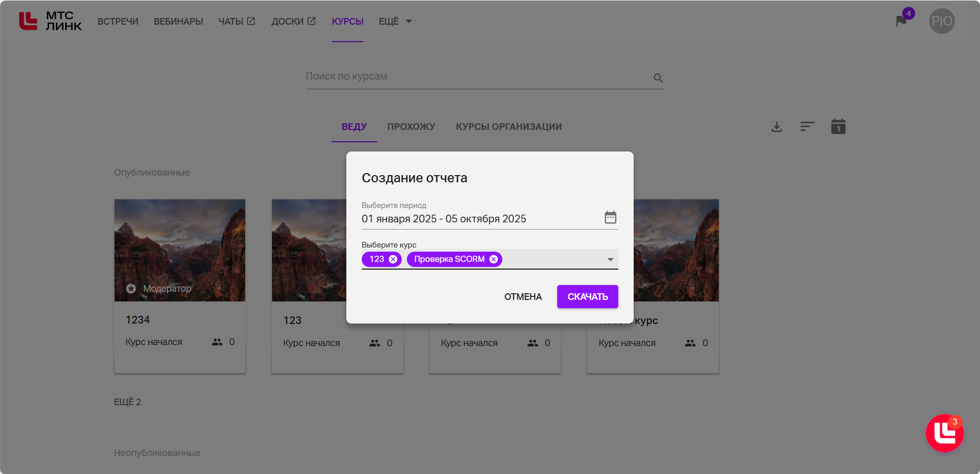
Task: Open the 1234 course thumbnail
Action: tap(180, 250)
